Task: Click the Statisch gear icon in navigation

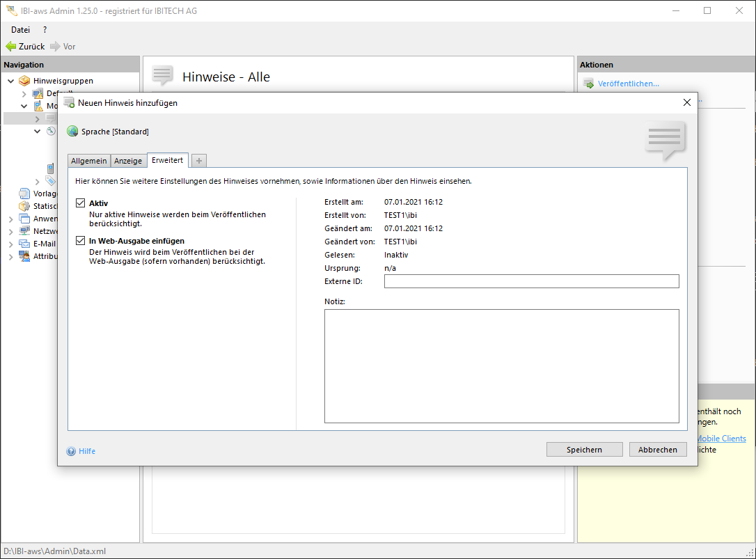Action: tap(25, 206)
